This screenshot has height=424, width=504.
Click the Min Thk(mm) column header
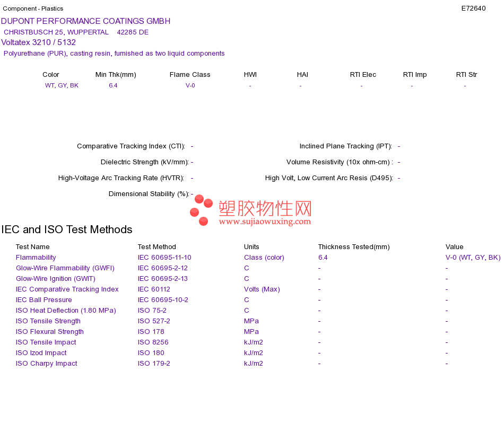(116, 75)
